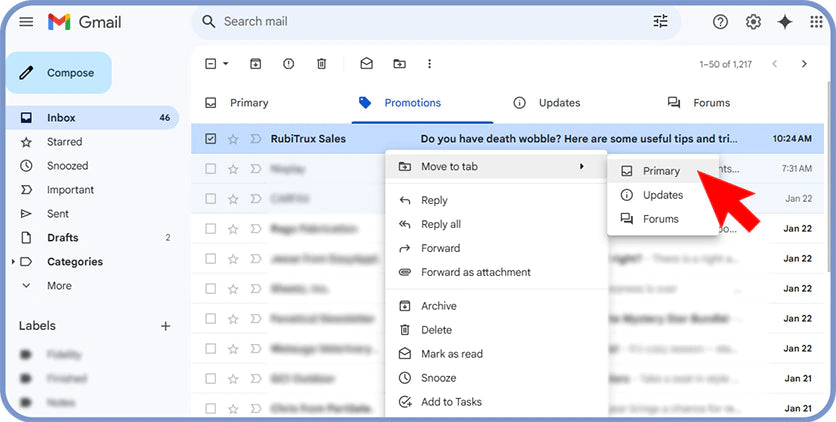This screenshot has width=836, height=422.
Task: Click the trash Delete toolbar icon
Action: pyautogui.click(x=321, y=64)
